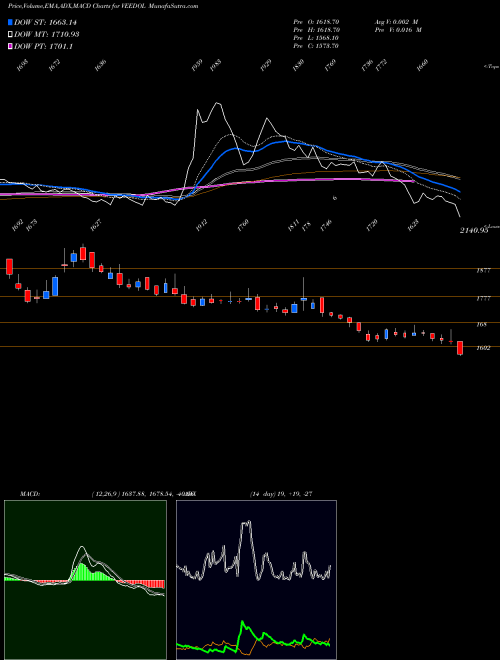
Task: Click the 1877 price axis label
Action: click(x=484, y=271)
